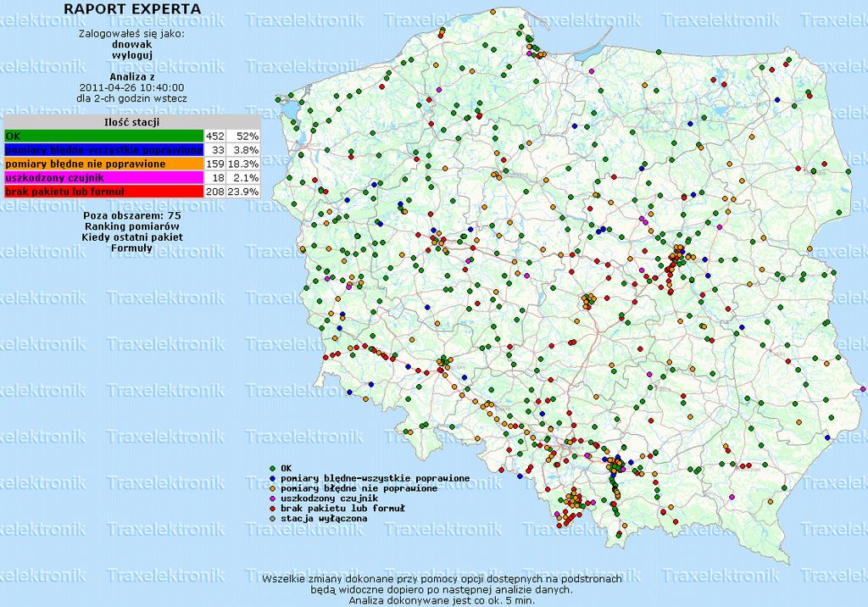This screenshot has width=868, height=607.
Task: Click the red brak pakietu legend dot
Action: point(272,509)
